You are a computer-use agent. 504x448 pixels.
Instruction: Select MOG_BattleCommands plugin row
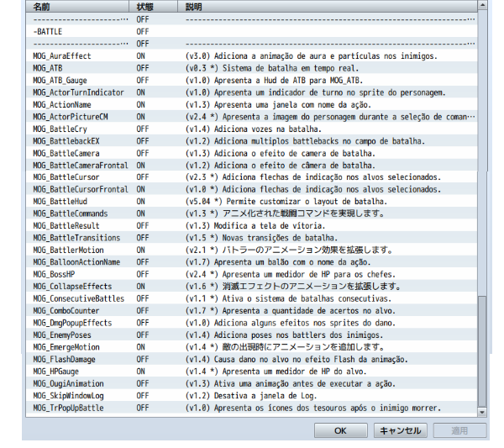click(252, 213)
